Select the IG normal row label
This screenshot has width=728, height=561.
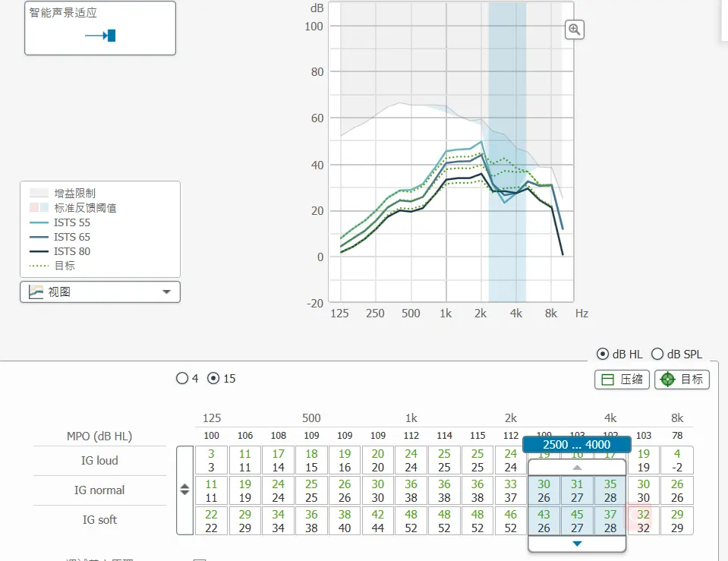(99, 490)
